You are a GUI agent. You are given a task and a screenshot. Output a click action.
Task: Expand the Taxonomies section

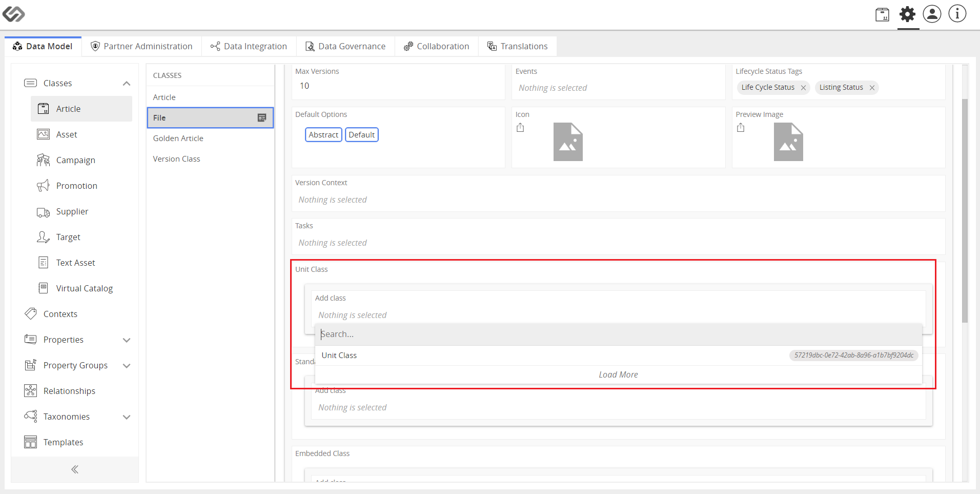[127, 417]
